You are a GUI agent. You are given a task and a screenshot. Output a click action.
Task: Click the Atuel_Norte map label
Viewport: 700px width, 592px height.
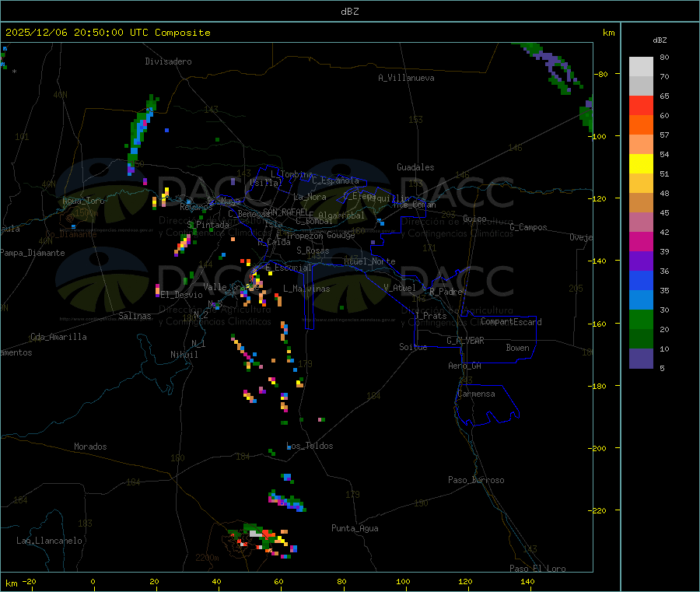pyautogui.click(x=369, y=261)
